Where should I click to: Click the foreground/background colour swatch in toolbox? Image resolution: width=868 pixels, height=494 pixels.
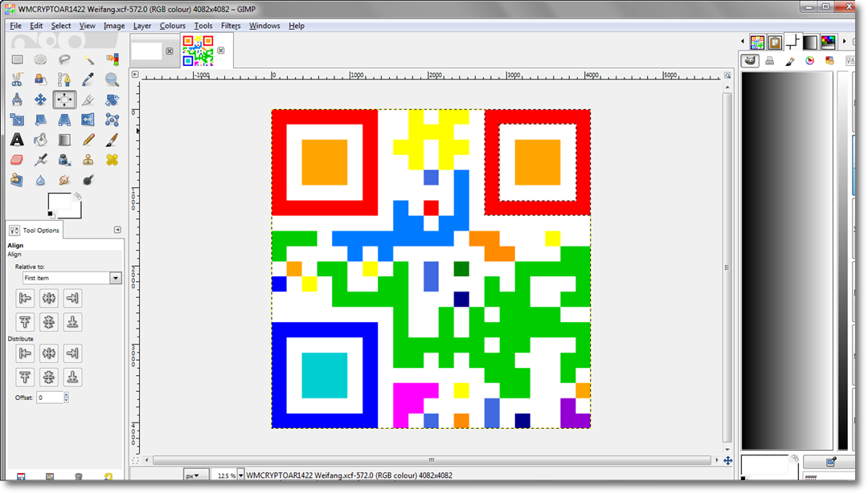(x=64, y=206)
